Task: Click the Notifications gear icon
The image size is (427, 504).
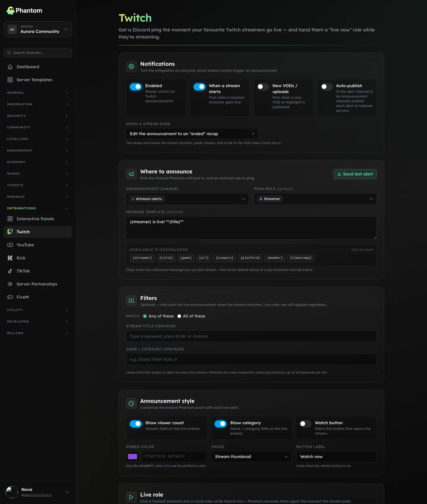Action: 131,67
